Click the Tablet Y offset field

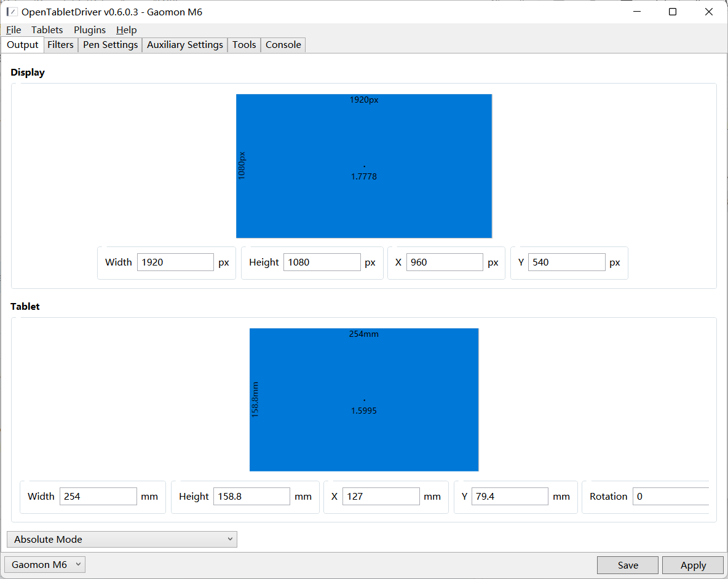point(510,497)
